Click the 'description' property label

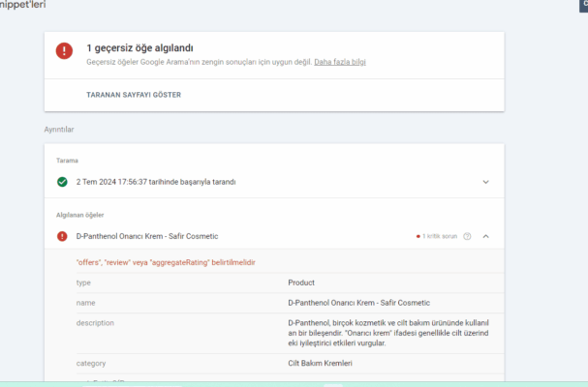(95, 322)
